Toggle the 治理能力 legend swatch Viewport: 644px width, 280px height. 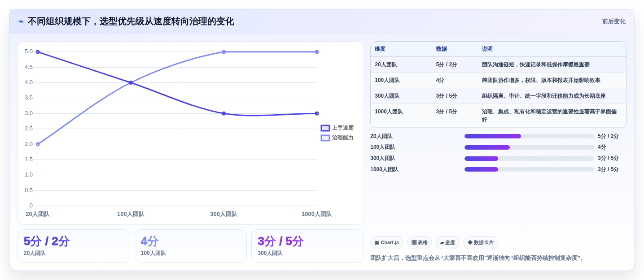(325, 138)
